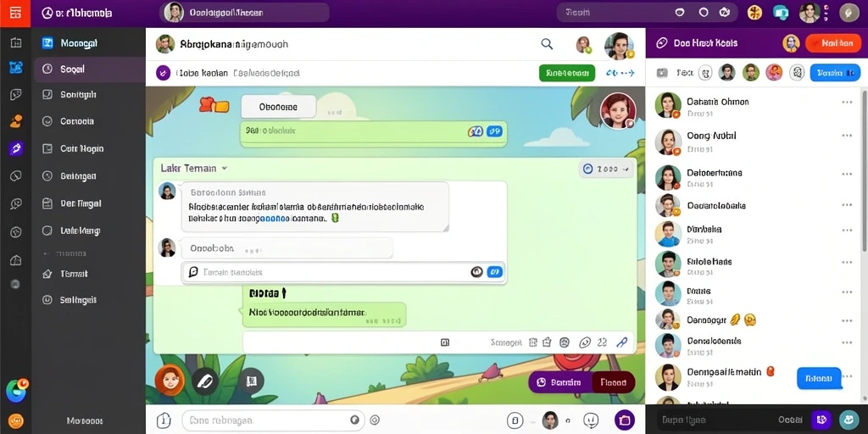Click the blue arrows icon beside the green button

tap(620, 73)
